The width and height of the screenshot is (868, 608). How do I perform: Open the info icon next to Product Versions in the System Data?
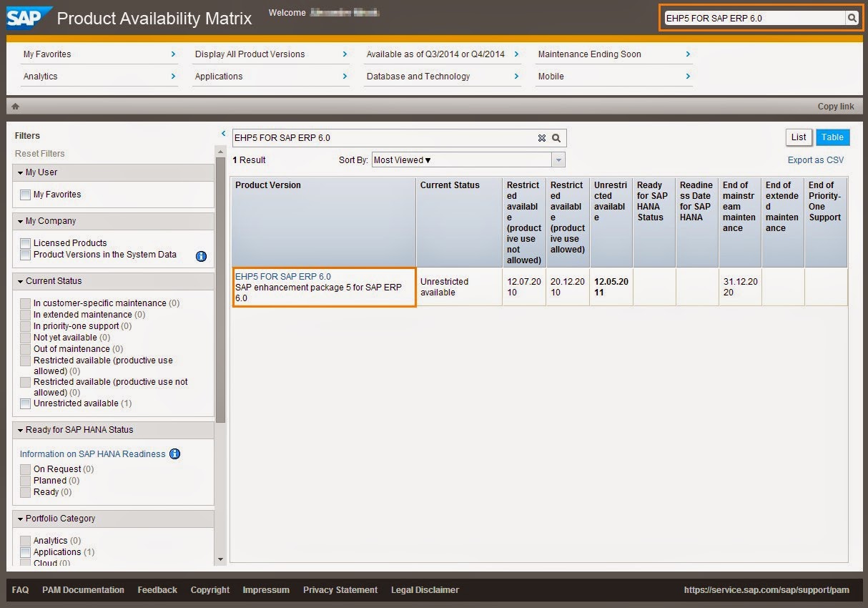pyautogui.click(x=201, y=256)
